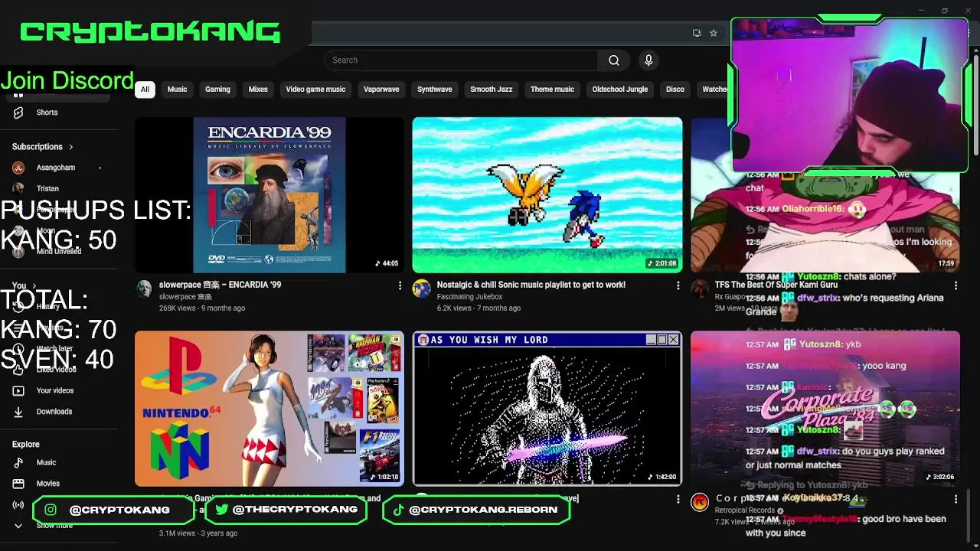The height and width of the screenshot is (551, 980).
Task: Select the Smooth Jazz filter chip
Action: (491, 90)
